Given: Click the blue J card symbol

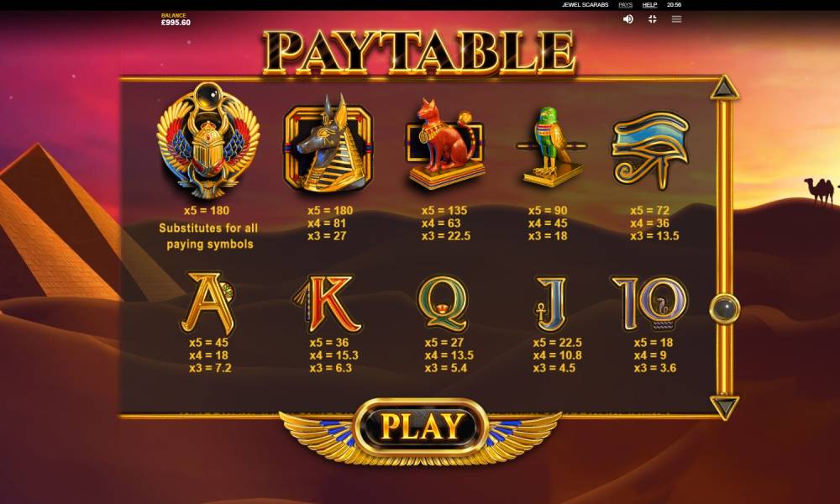Looking at the screenshot, I should (x=551, y=304).
